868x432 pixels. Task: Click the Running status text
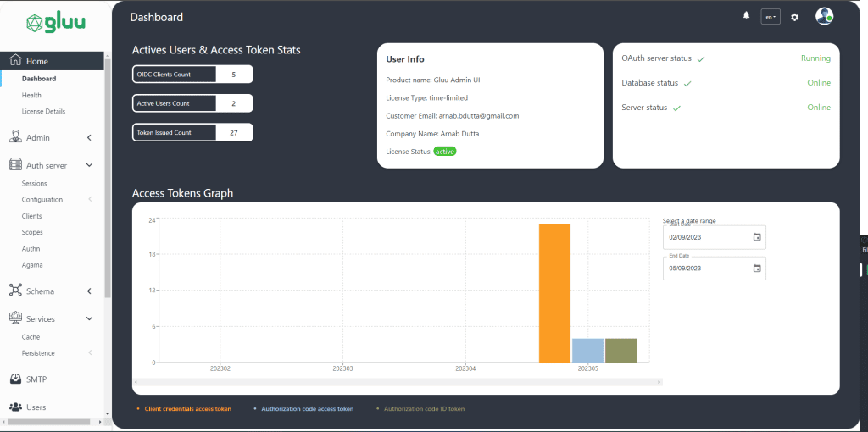click(x=816, y=58)
